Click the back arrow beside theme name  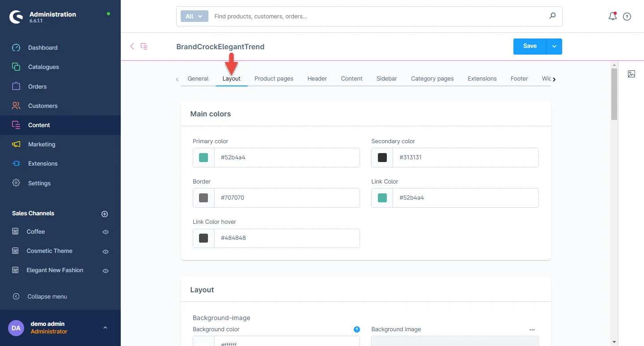point(132,46)
